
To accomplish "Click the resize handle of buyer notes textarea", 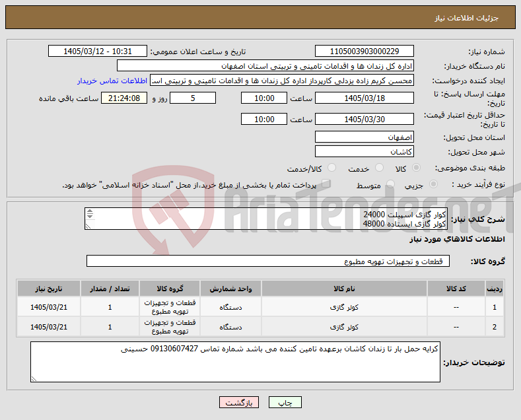I will (34, 379).
